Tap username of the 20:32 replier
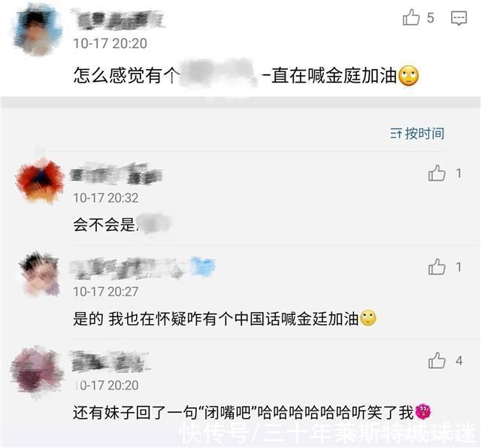Viewport: 481px width, 448px height. (116, 174)
